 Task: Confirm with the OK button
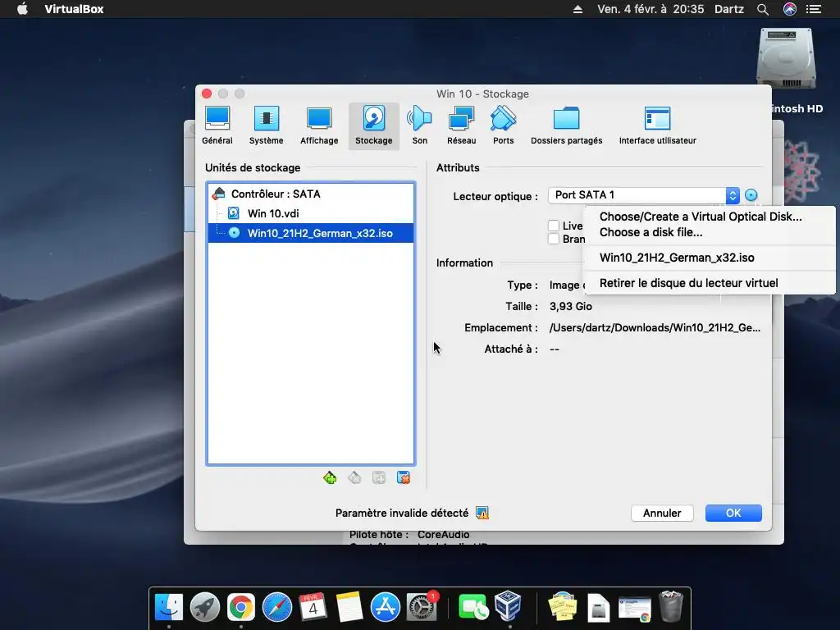pyautogui.click(x=733, y=514)
